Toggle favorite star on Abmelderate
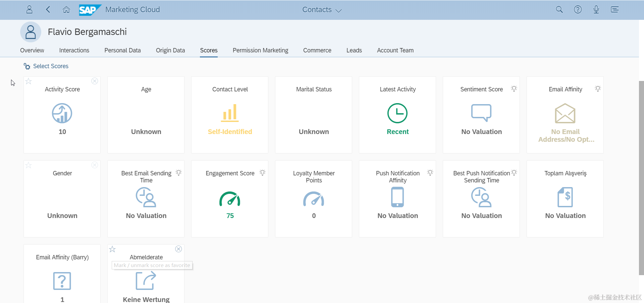Viewport: 644px width, 303px height. (x=112, y=249)
